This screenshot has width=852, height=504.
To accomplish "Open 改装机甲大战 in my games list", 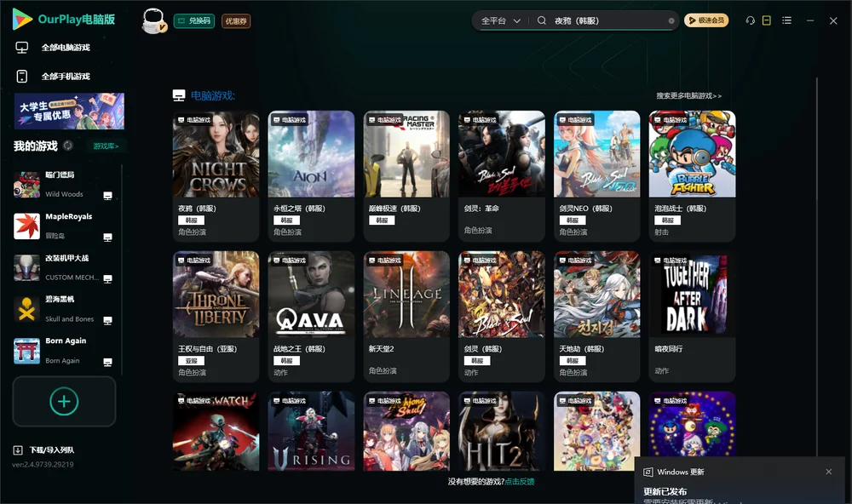I will click(64, 267).
